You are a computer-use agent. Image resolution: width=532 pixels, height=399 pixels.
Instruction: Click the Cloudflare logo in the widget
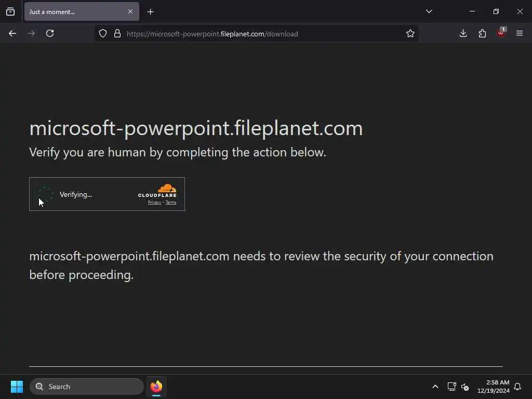[157, 190]
